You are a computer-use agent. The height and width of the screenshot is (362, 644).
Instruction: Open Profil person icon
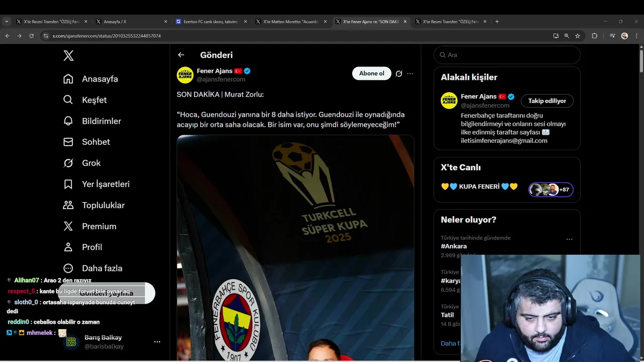point(68,247)
